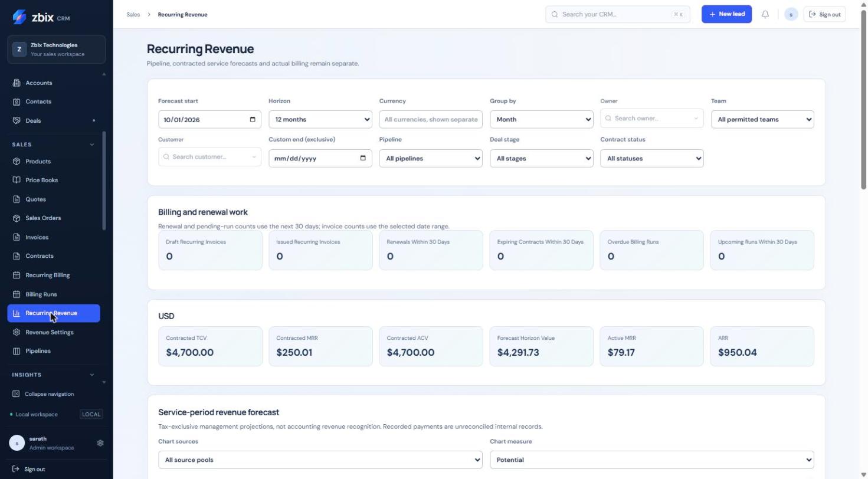Navigate to Billing Runs
The image size is (868, 479).
54,294
